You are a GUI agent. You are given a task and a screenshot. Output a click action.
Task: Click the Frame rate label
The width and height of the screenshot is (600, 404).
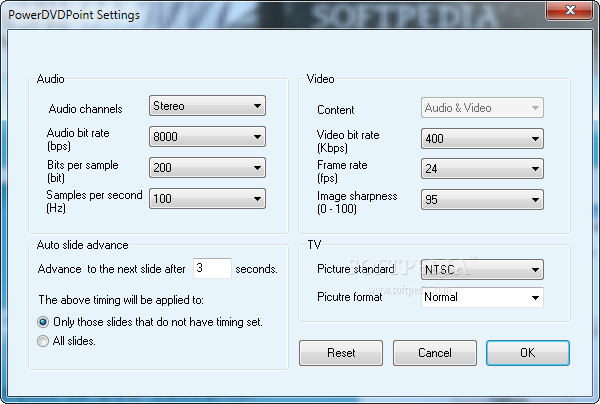click(x=342, y=171)
